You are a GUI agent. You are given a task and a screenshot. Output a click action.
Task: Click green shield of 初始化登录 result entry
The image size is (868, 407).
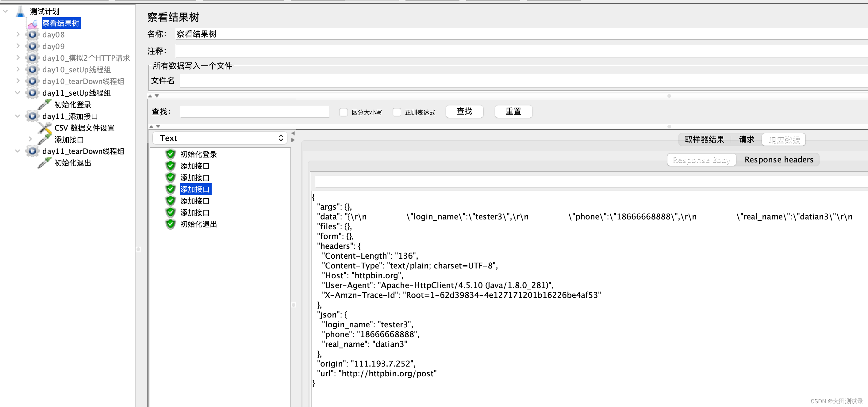click(x=171, y=154)
